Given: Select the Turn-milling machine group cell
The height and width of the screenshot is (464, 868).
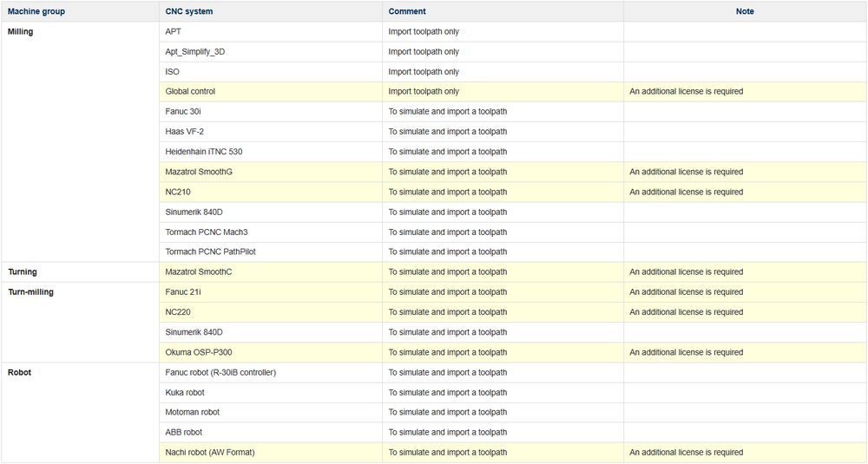Looking at the screenshot, I should tap(30, 292).
